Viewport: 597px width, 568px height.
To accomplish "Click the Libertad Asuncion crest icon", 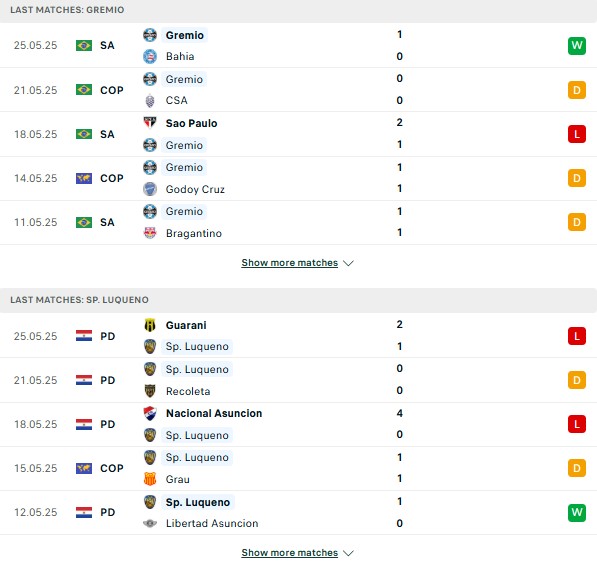I will (150, 523).
